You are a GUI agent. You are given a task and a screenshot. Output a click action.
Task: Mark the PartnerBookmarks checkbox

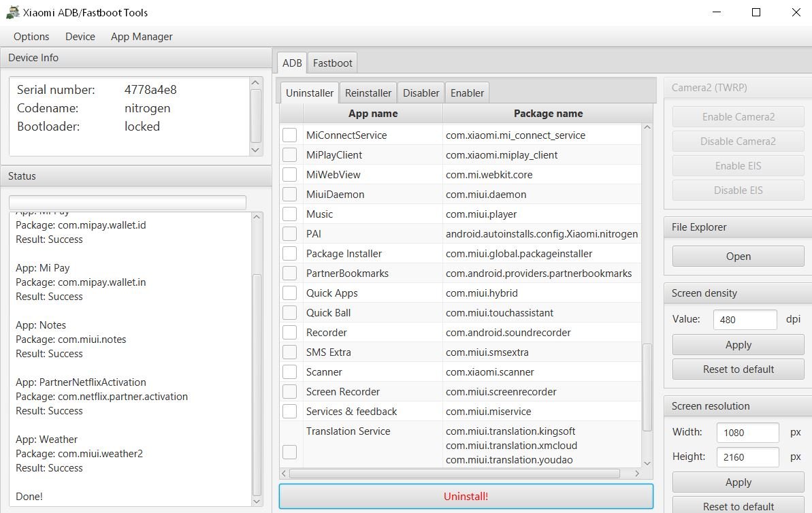click(289, 273)
